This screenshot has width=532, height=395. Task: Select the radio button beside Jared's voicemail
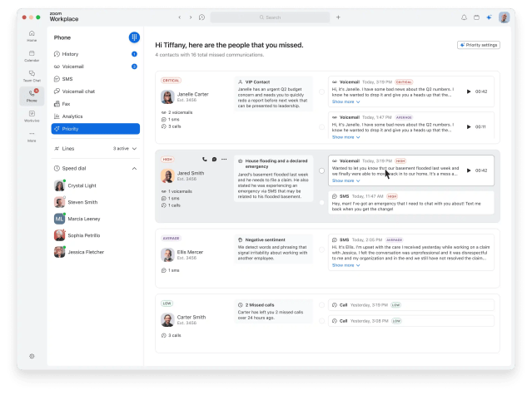322,170
